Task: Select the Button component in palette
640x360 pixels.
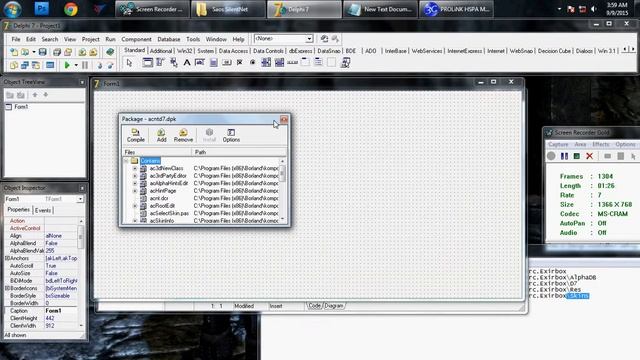Action: pos(227,62)
